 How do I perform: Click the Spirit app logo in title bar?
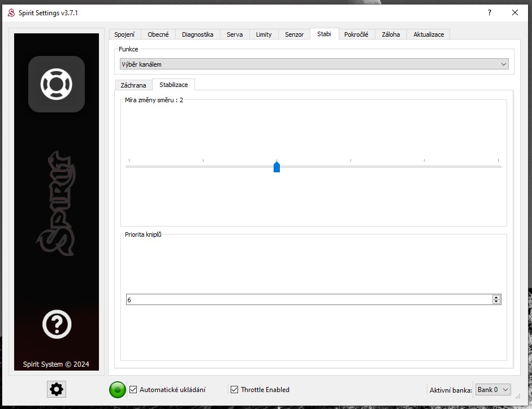click(x=11, y=12)
